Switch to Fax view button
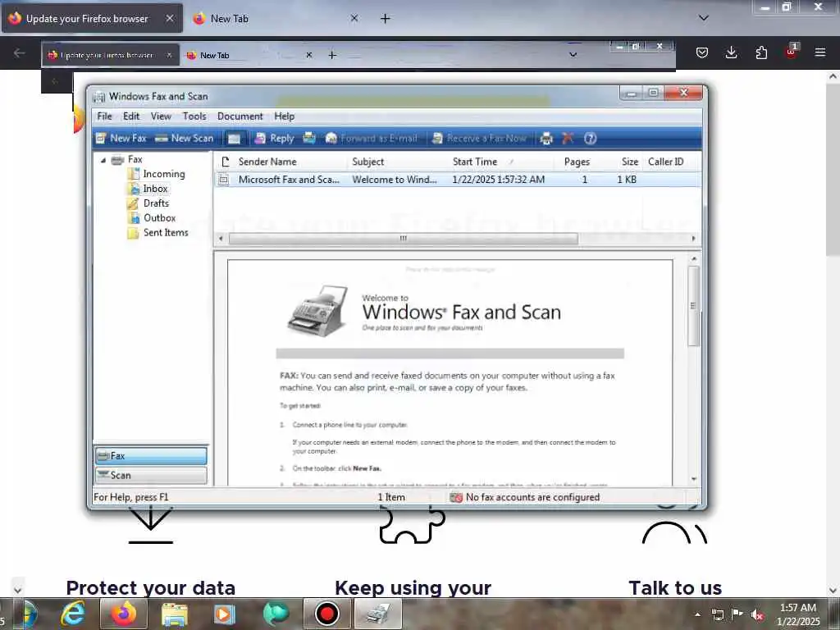 [x=151, y=456]
